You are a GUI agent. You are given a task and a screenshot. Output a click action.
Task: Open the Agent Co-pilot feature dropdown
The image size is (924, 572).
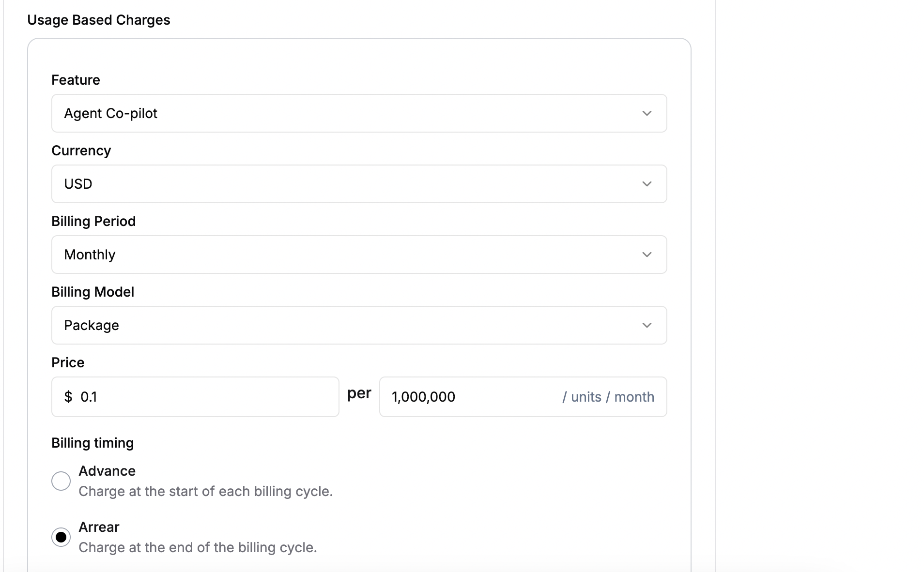click(x=359, y=113)
